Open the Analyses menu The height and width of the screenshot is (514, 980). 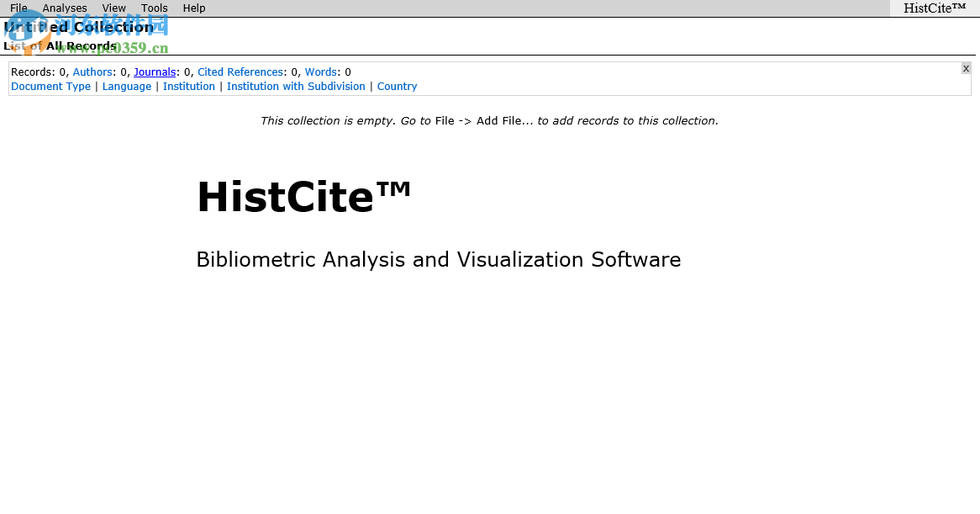coord(64,8)
